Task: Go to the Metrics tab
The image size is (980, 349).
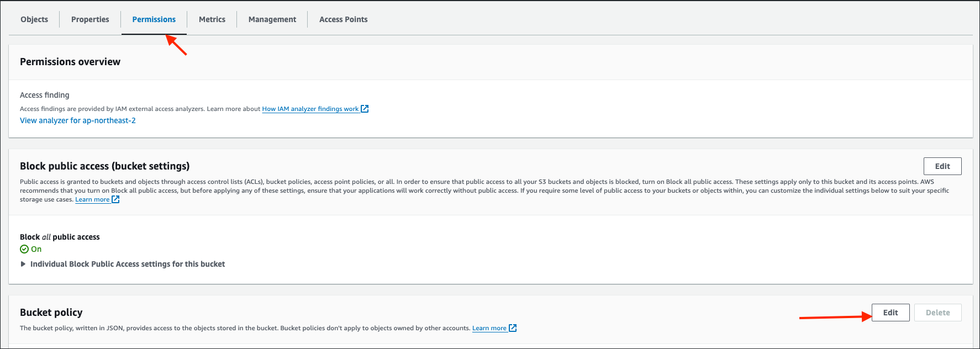Action: (x=212, y=19)
